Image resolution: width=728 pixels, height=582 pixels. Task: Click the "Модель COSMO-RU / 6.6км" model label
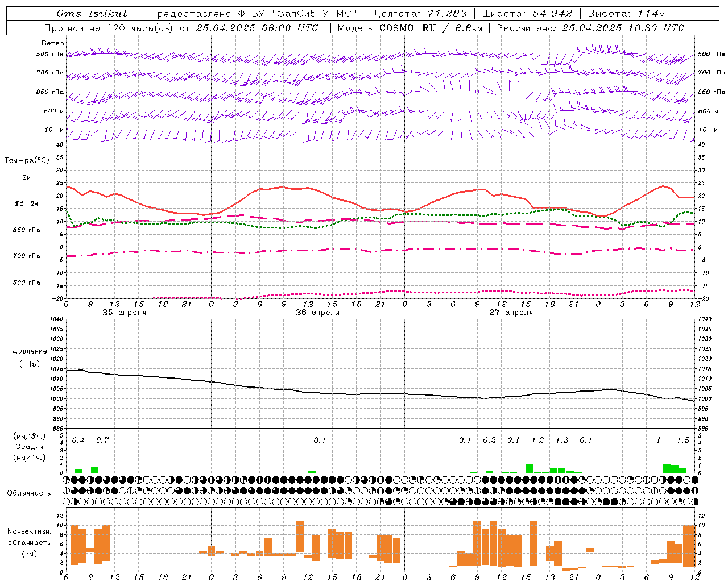point(410,28)
